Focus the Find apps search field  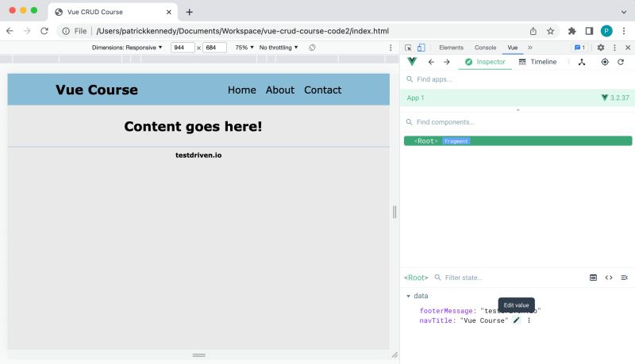pyautogui.click(x=518, y=79)
